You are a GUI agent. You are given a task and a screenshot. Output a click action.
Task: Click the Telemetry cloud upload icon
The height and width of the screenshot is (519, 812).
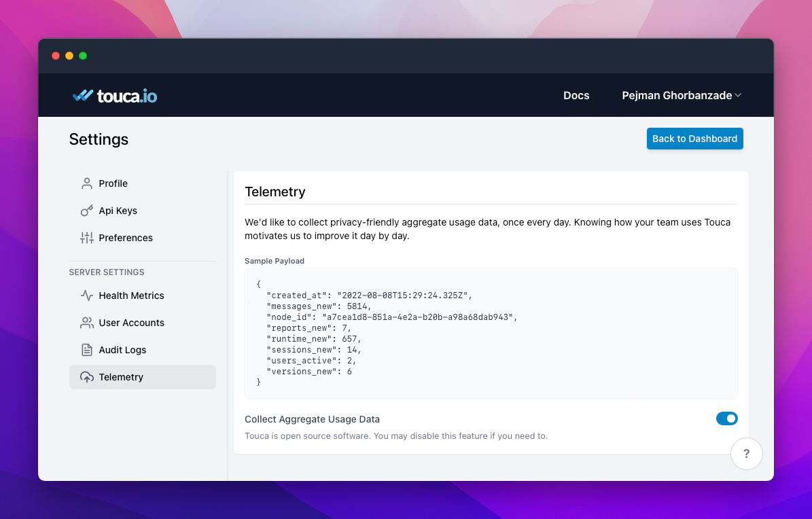(86, 377)
